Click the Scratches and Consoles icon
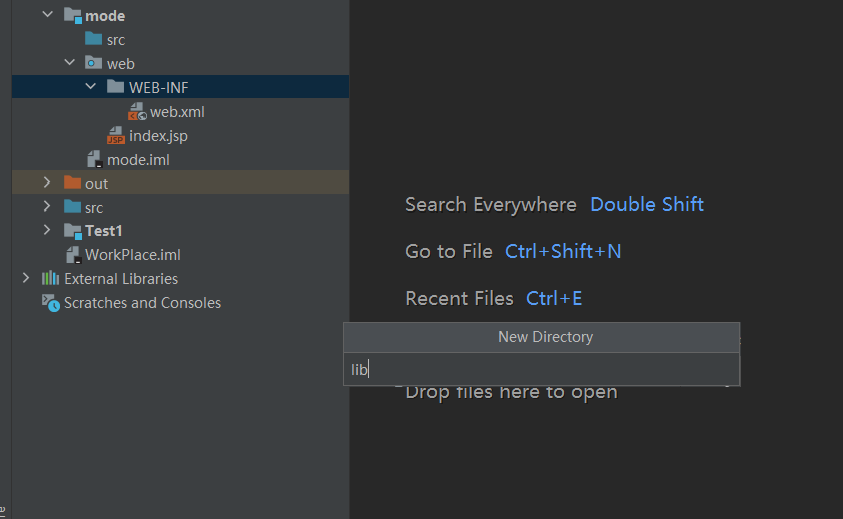Viewport: 843px width, 519px height. coord(51,303)
